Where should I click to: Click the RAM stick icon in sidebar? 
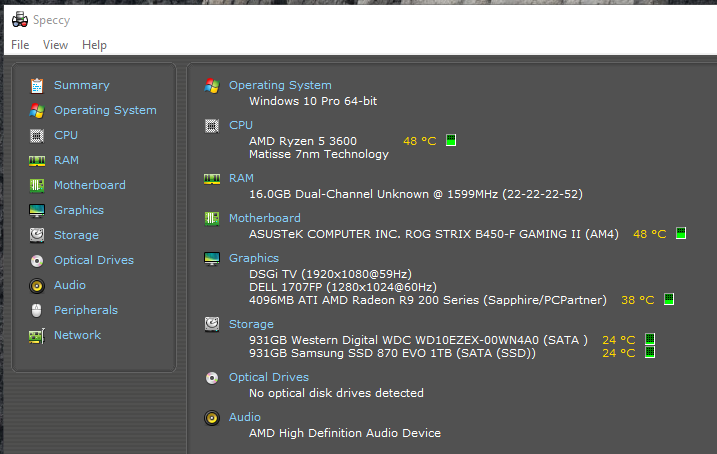(x=37, y=160)
